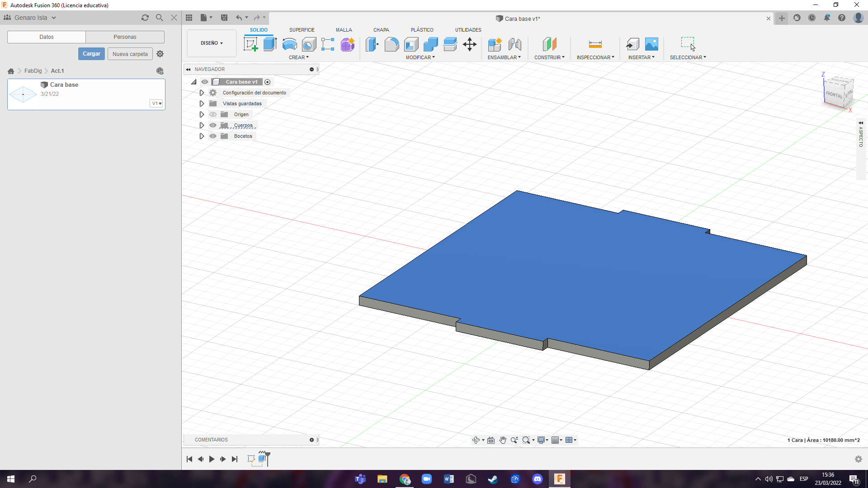Expand the Bocetos tree node
This screenshot has height=488, width=868.
(202, 136)
